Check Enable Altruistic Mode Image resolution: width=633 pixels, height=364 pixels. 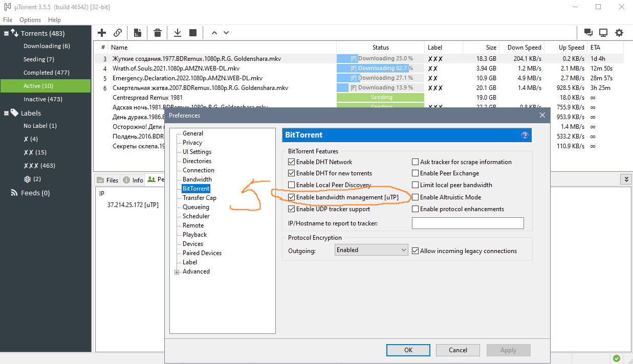[416, 197]
